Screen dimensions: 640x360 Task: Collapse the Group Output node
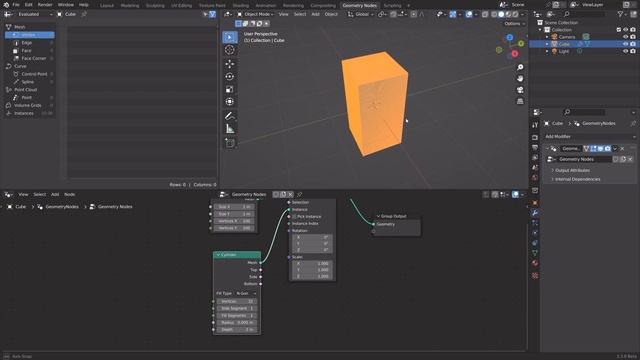coord(378,216)
